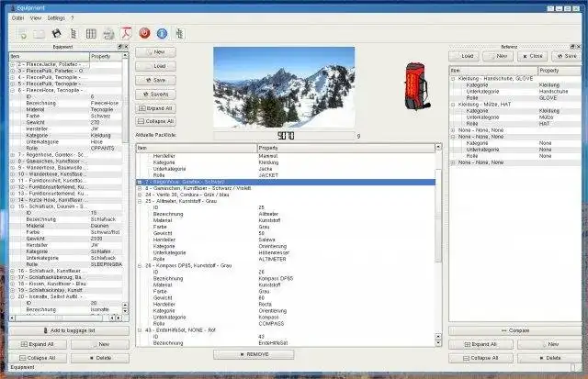The height and width of the screenshot is (379, 588).
Task: Open the Settings menu
Action: pos(56,18)
